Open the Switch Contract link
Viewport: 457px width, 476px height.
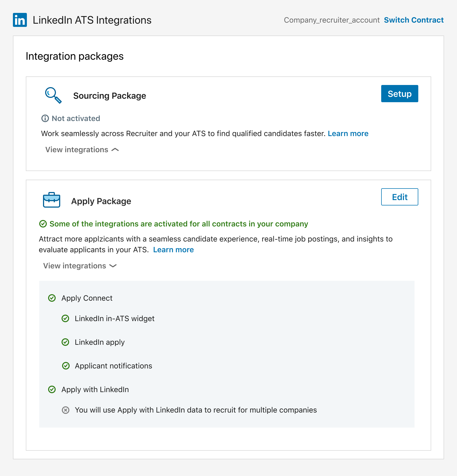[x=414, y=20]
